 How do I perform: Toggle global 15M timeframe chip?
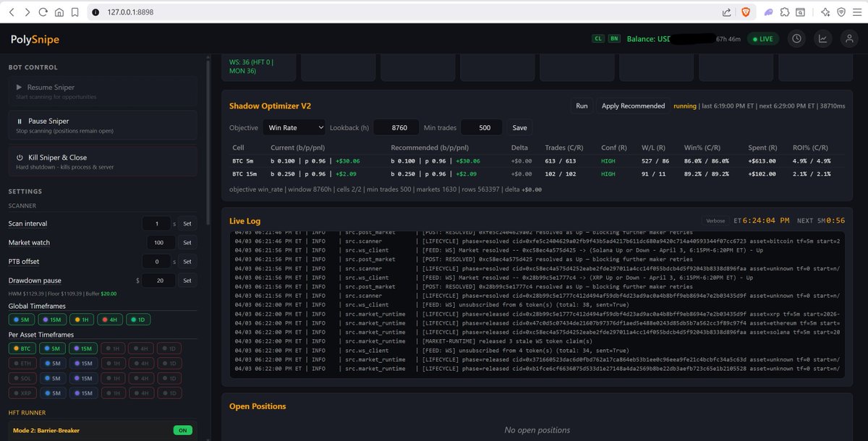(51, 320)
